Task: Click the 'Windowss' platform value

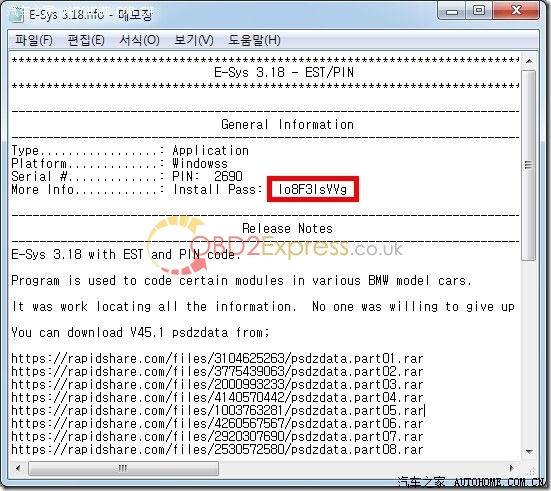Action: coord(200,163)
